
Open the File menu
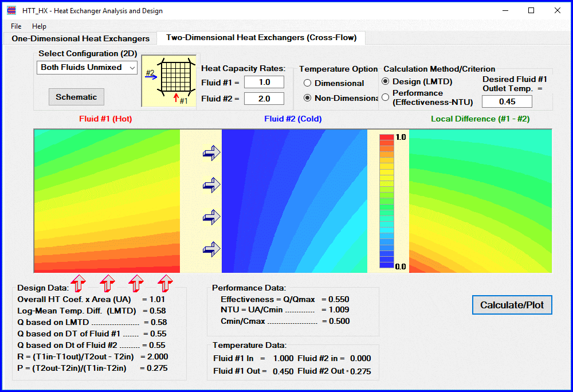[15, 26]
